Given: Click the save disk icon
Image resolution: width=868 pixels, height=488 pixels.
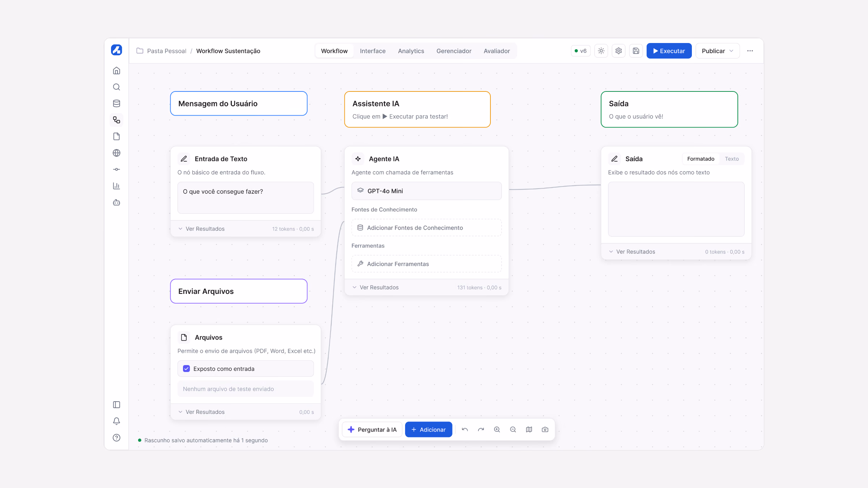Looking at the screenshot, I should tap(636, 51).
